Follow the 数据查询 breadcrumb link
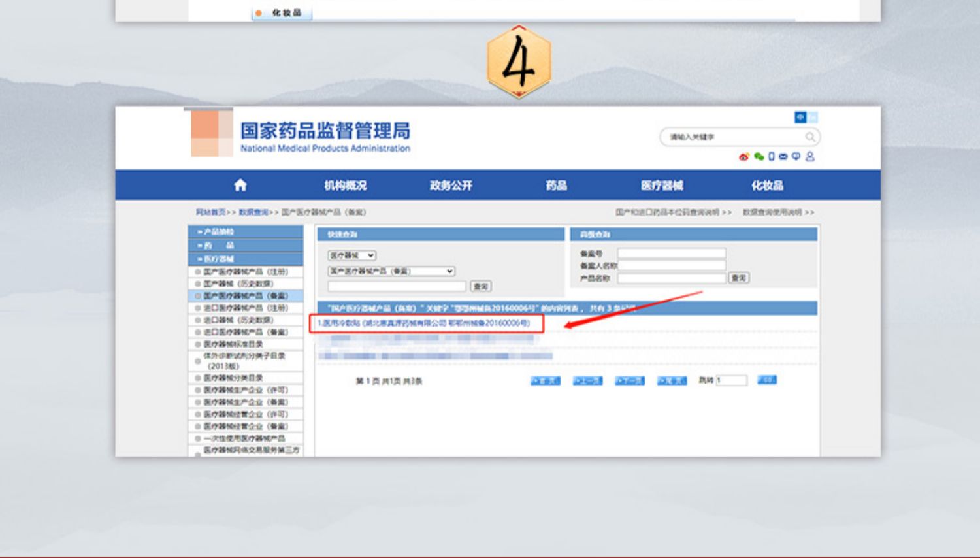This screenshot has width=980, height=558. [253, 212]
